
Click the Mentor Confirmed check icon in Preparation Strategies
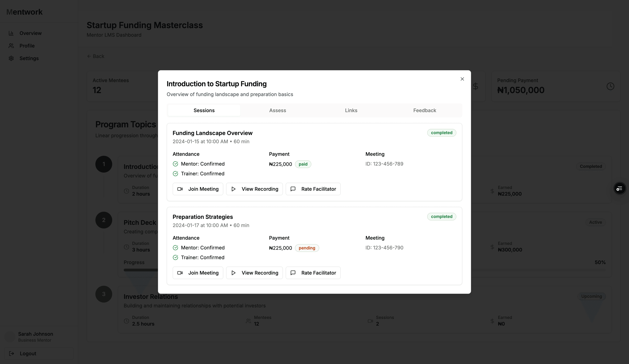175,248
